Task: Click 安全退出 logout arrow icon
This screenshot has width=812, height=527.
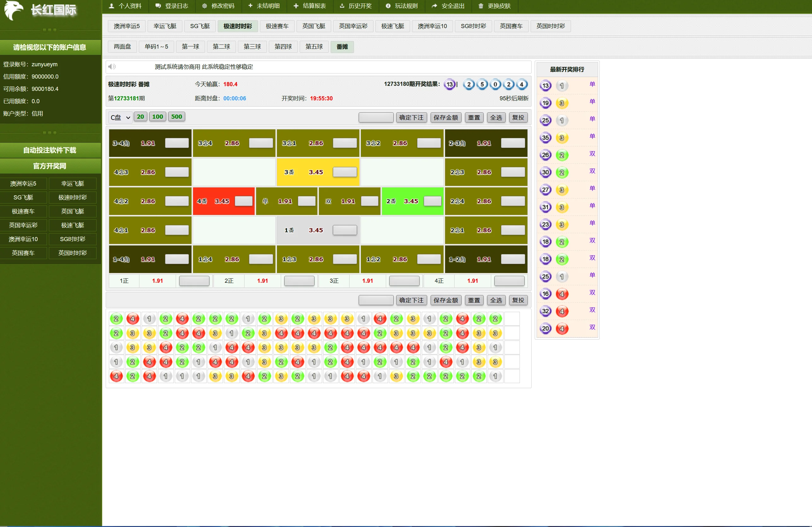Action: click(434, 6)
